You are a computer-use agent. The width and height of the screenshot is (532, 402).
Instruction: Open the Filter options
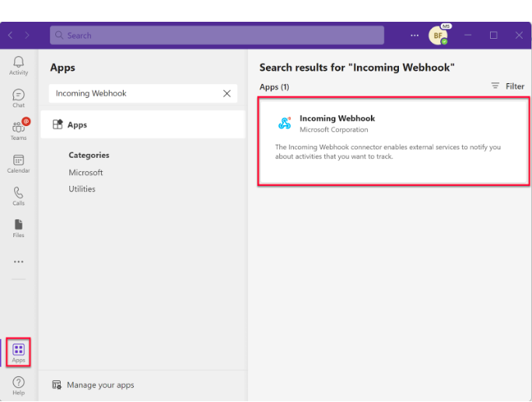[508, 86]
